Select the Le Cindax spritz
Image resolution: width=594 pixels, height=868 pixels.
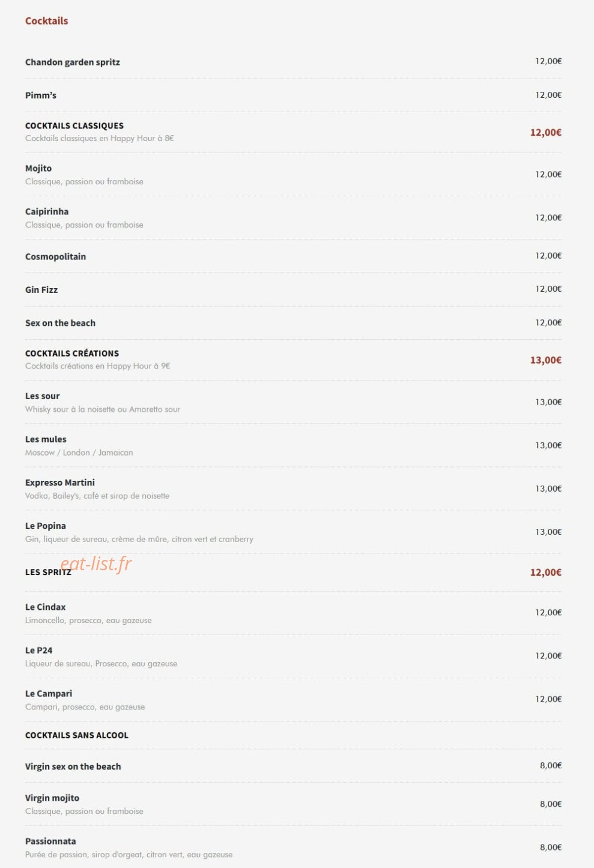pos(46,607)
